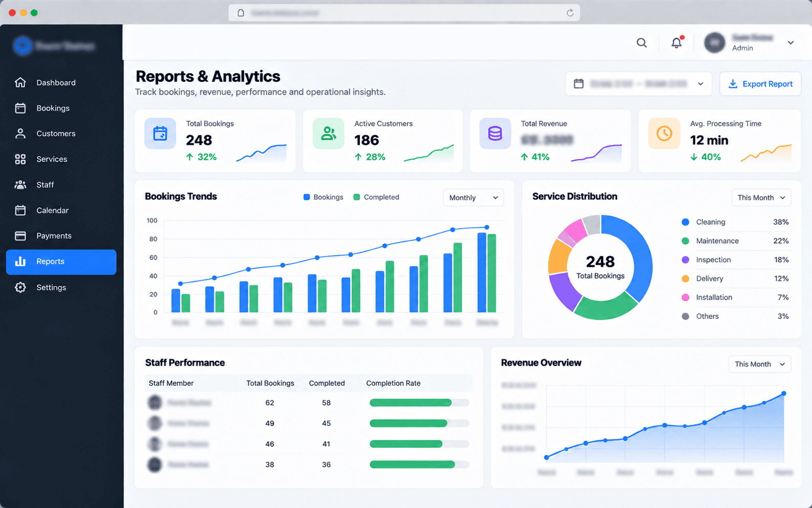Click the Bookings calendar icon in sidebar

click(x=20, y=108)
